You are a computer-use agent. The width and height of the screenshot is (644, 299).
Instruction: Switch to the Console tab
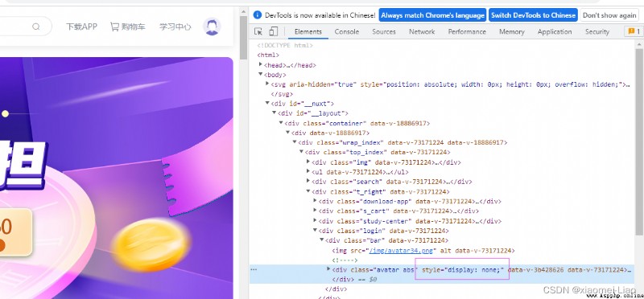pos(347,31)
